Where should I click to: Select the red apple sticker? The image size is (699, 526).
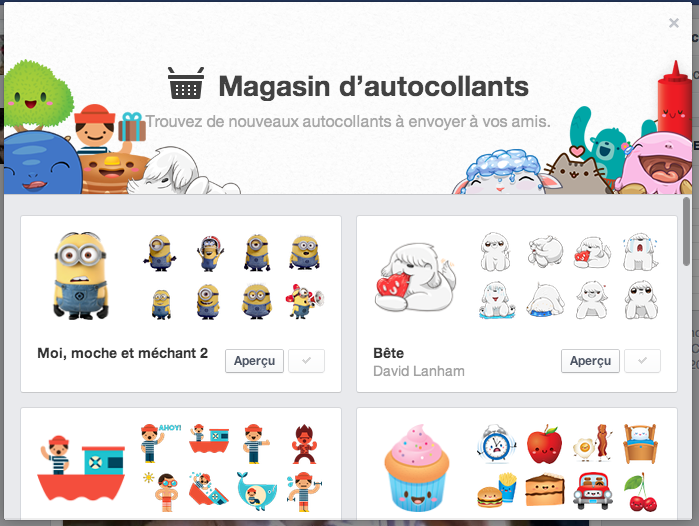tap(544, 444)
